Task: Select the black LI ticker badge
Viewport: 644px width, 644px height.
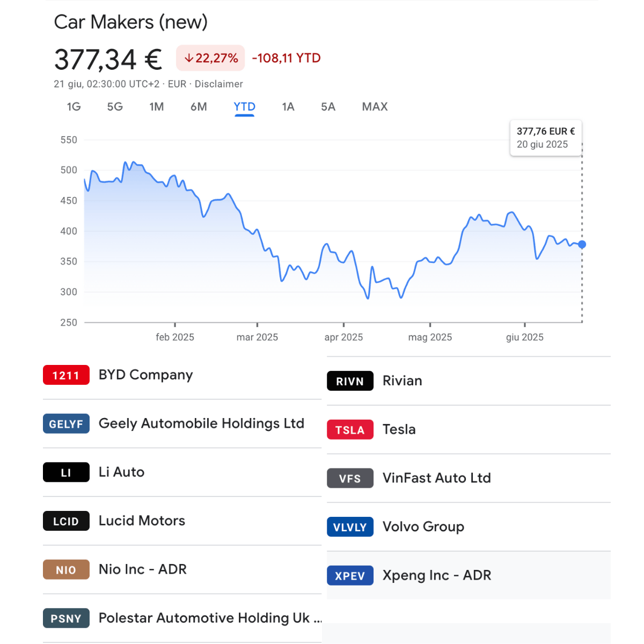Action: [x=66, y=472]
